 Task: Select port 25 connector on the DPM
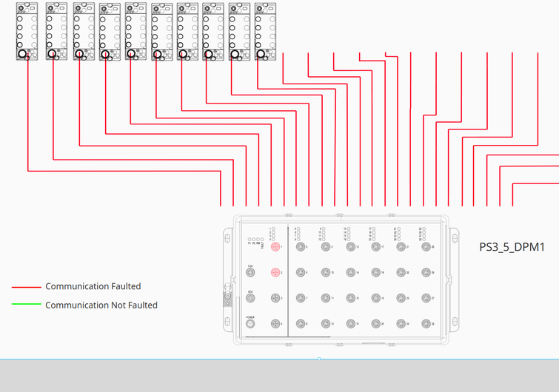click(x=426, y=247)
